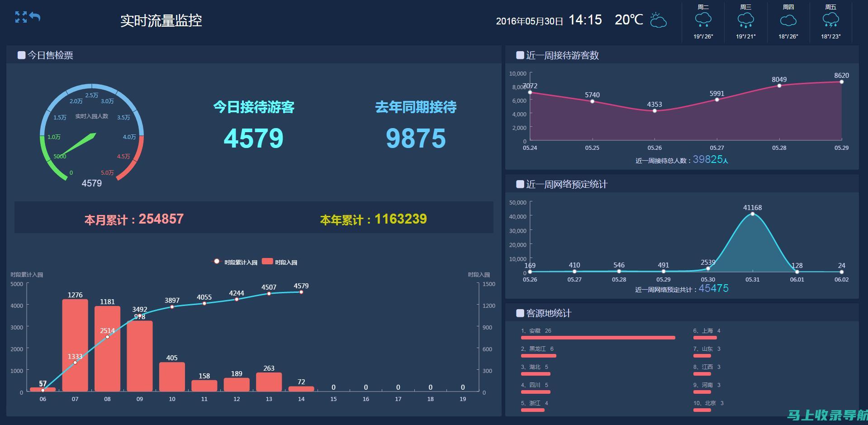Click the 05.30 booking point labeled 2539
868x425 pixels.
(708, 268)
